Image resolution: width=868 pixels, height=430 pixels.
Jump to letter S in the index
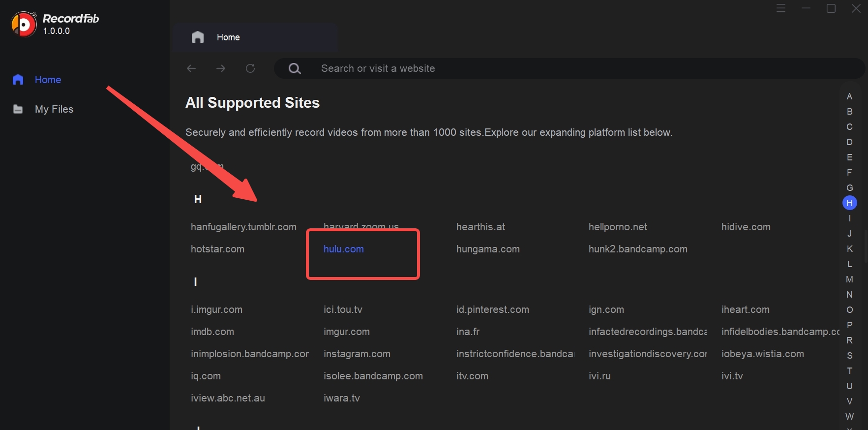click(849, 356)
